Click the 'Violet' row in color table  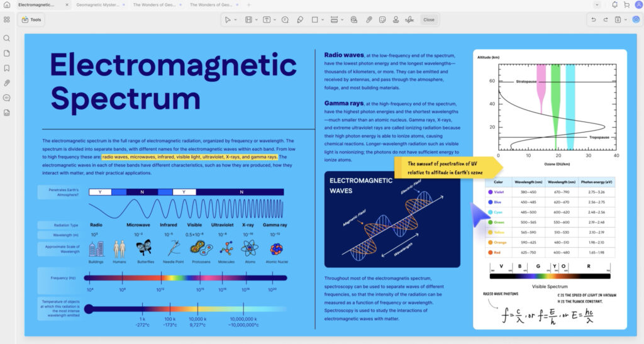point(550,192)
